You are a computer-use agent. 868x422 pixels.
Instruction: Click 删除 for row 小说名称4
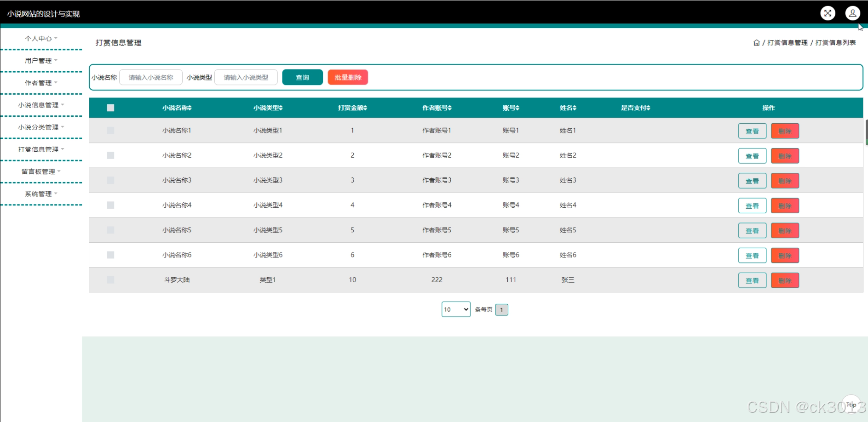point(785,205)
